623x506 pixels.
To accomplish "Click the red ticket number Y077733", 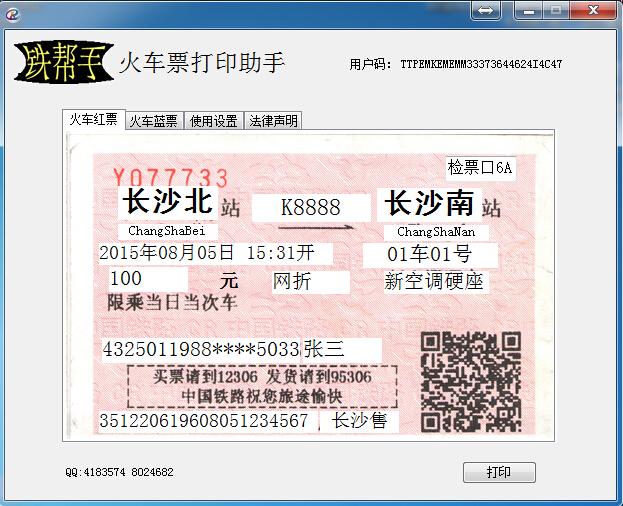I will pos(171,178).
